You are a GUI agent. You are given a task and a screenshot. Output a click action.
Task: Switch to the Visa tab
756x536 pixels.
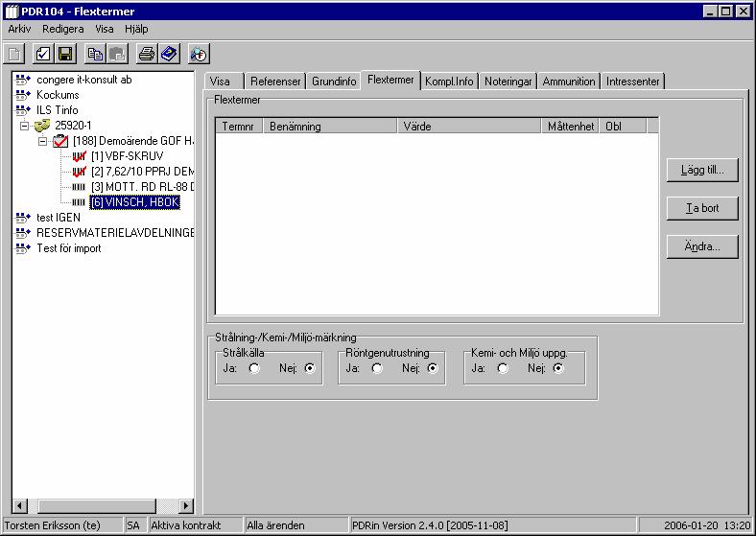pyautogui.click(x=224, y=82)
